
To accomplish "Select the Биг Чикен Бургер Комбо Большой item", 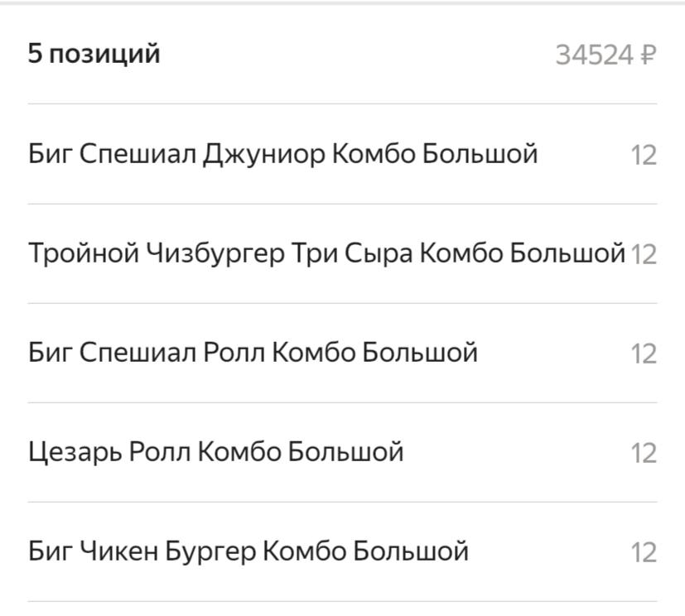I will pyautogui.click(x=248, y=551).
